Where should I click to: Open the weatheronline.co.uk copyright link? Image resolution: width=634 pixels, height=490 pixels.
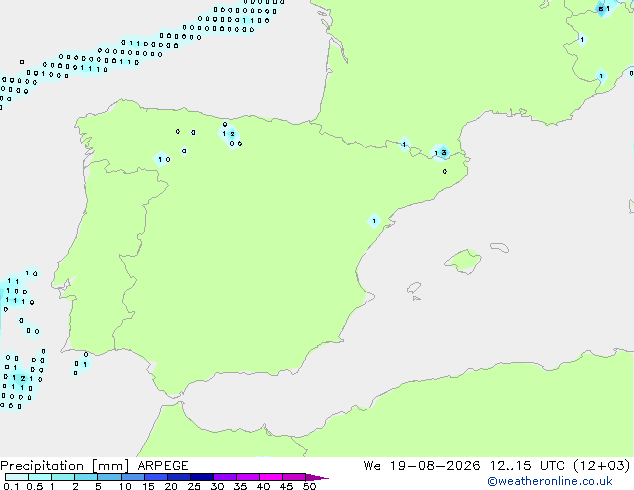550,481
